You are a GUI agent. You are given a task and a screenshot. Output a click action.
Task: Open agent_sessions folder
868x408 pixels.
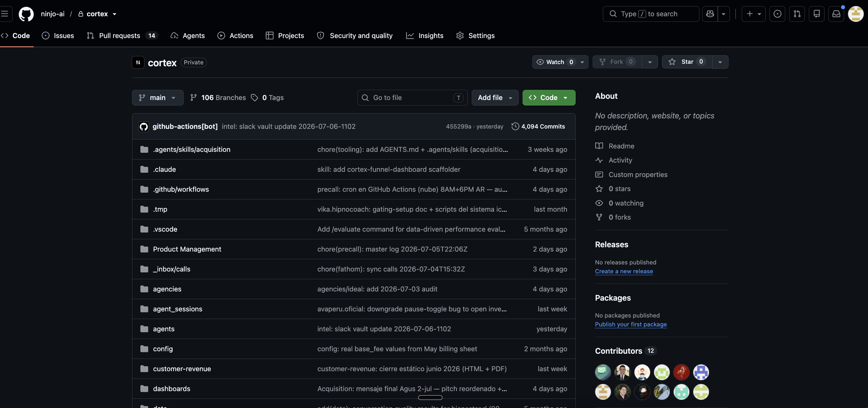coord(177,309)
